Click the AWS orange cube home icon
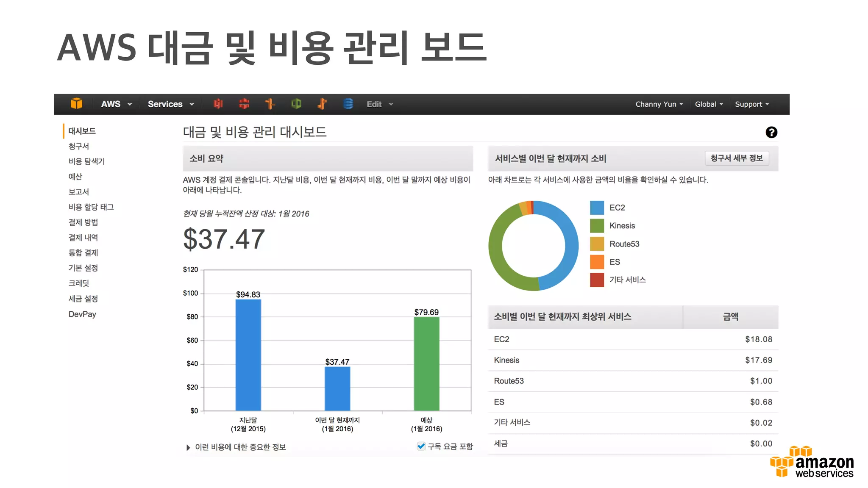The width and height of the screenshot is (868, 488). click(76, 104)
